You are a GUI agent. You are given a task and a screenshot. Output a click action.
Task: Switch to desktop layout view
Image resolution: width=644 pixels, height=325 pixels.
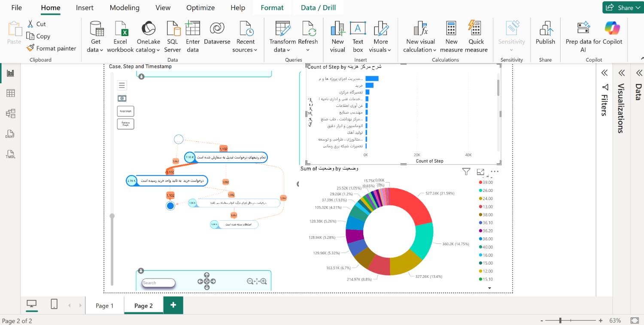click(31, 304)
